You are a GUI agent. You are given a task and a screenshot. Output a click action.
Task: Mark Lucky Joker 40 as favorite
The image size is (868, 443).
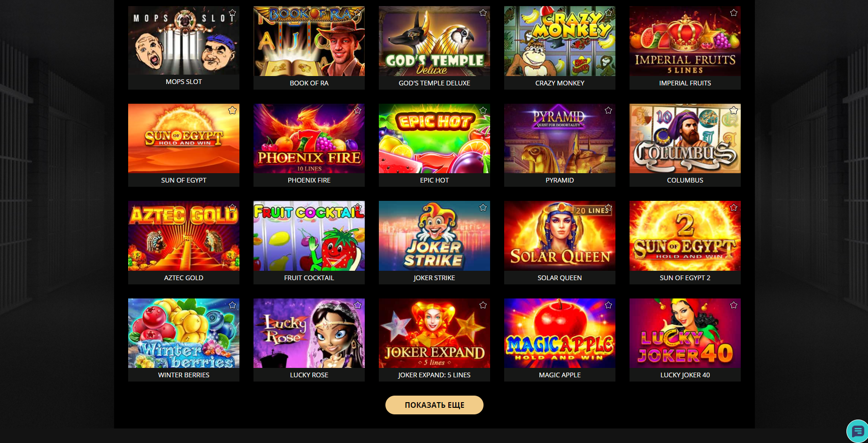coord(734,305)
